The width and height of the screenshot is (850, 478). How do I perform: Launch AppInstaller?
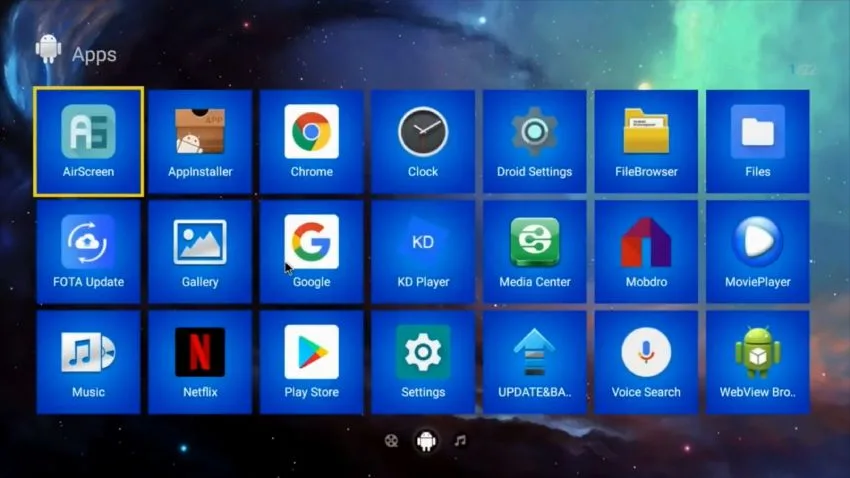(x=200, y=141)
